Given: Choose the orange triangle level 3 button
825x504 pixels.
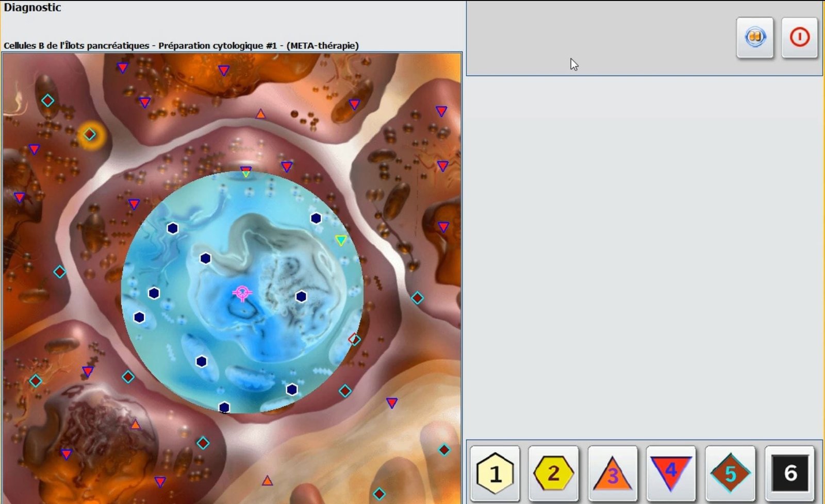Looking at the screenshot, I should click(x=612, y=473).
